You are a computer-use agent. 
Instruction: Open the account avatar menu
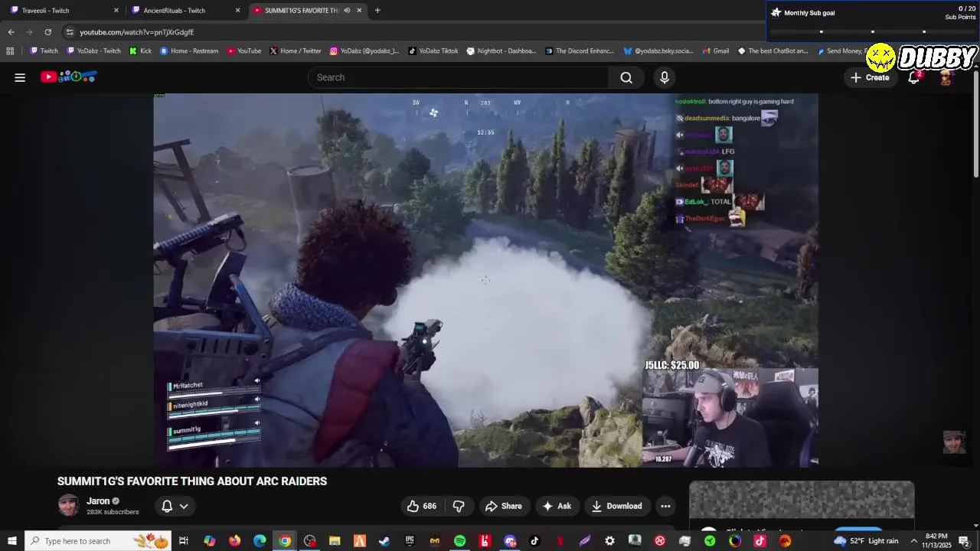[946, 77]
